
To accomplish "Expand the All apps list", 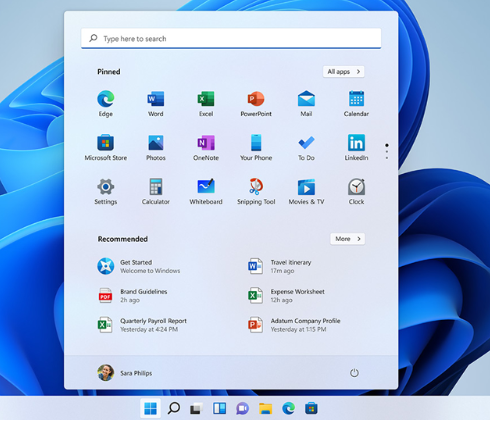I will [x=344, y=72].
